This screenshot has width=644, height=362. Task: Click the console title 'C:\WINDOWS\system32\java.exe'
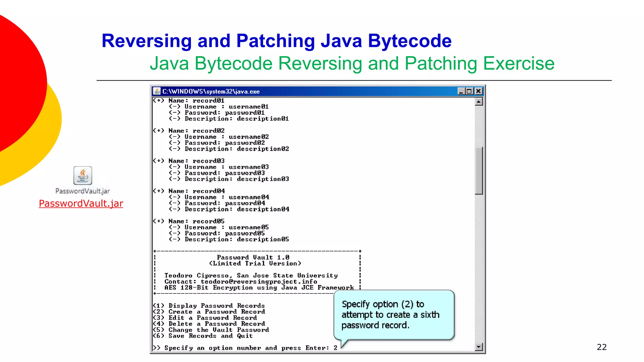(x=211, y=91)
